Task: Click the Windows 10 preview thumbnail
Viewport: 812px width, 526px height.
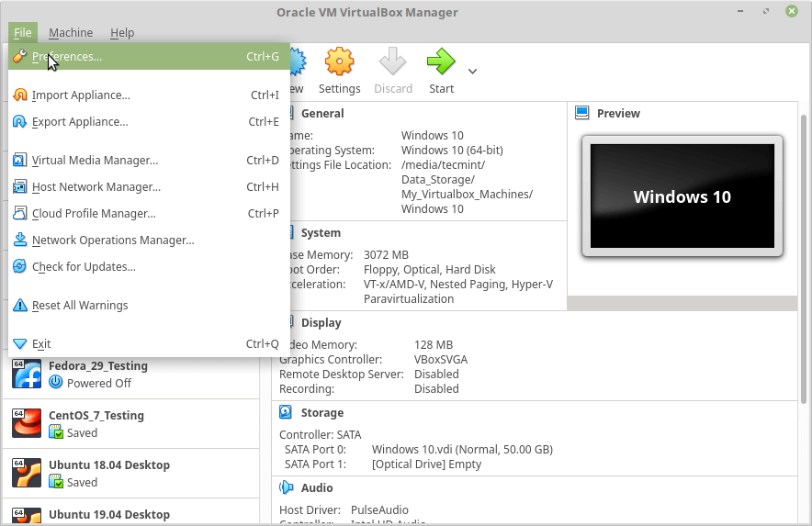Action: (x=682, y=196)
